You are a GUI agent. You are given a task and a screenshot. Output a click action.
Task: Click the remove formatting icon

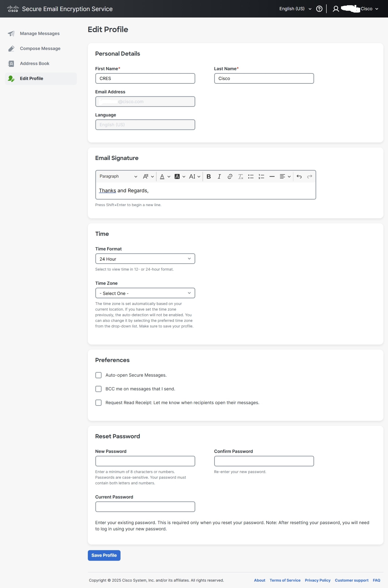coord(240,176)
